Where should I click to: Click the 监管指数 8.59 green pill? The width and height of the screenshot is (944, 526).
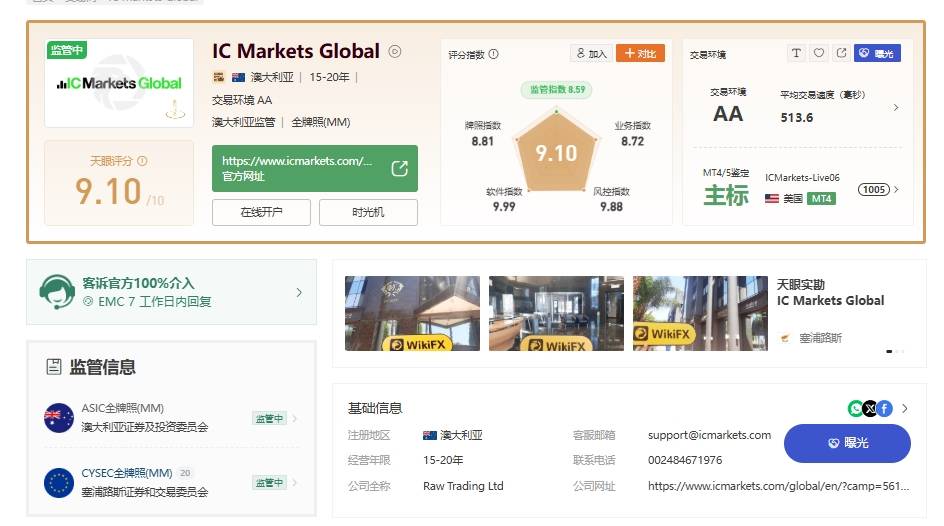pos(557,90)
